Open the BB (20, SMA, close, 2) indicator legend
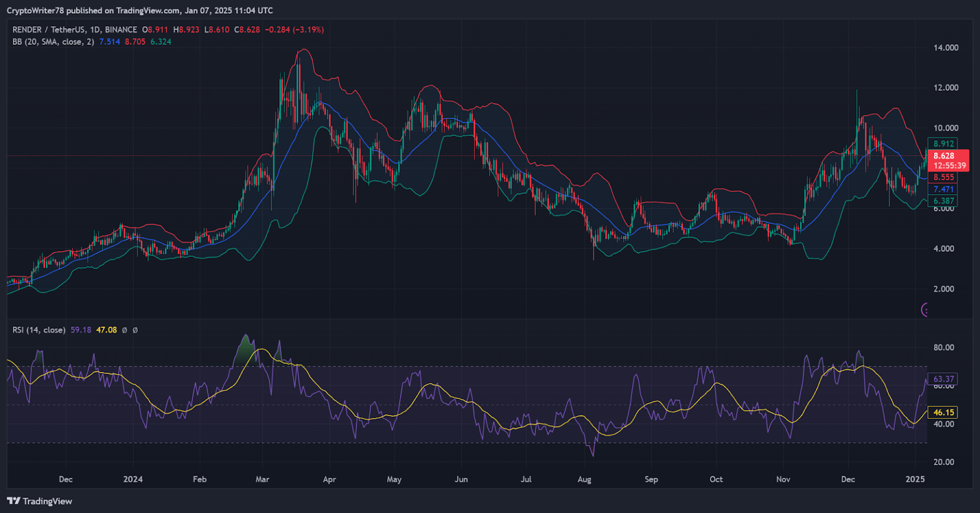The height and width of the screenshot is (513, 980). pos(53,42)
